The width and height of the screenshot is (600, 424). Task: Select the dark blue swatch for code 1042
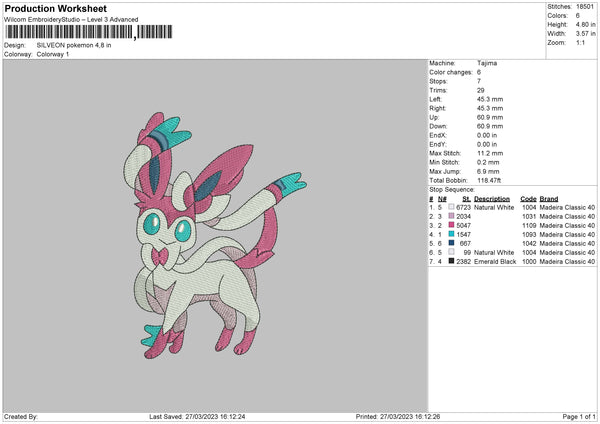(452, 243)
